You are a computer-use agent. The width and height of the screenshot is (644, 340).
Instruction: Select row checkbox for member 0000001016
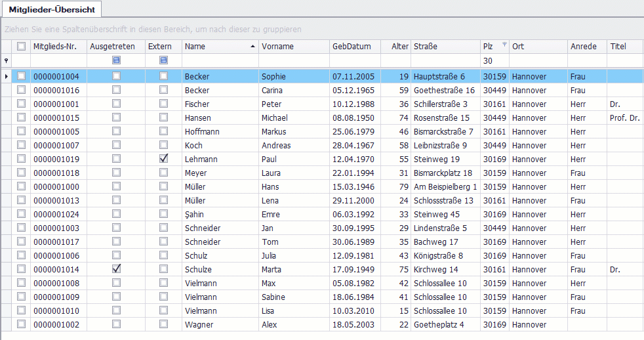pyautogui.click(x=22, y=90)
